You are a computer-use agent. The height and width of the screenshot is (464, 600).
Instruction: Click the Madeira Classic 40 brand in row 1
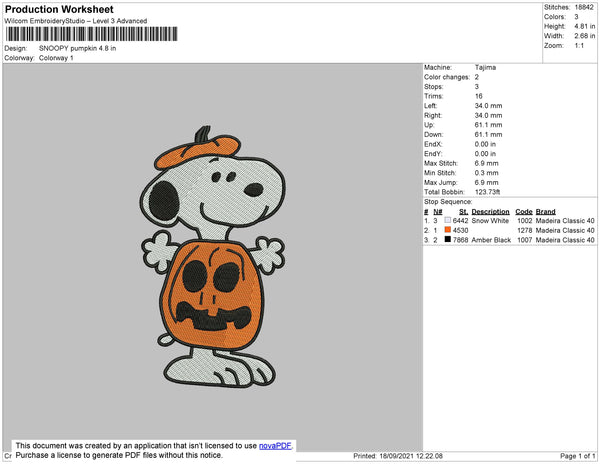[x=565, y=221]
